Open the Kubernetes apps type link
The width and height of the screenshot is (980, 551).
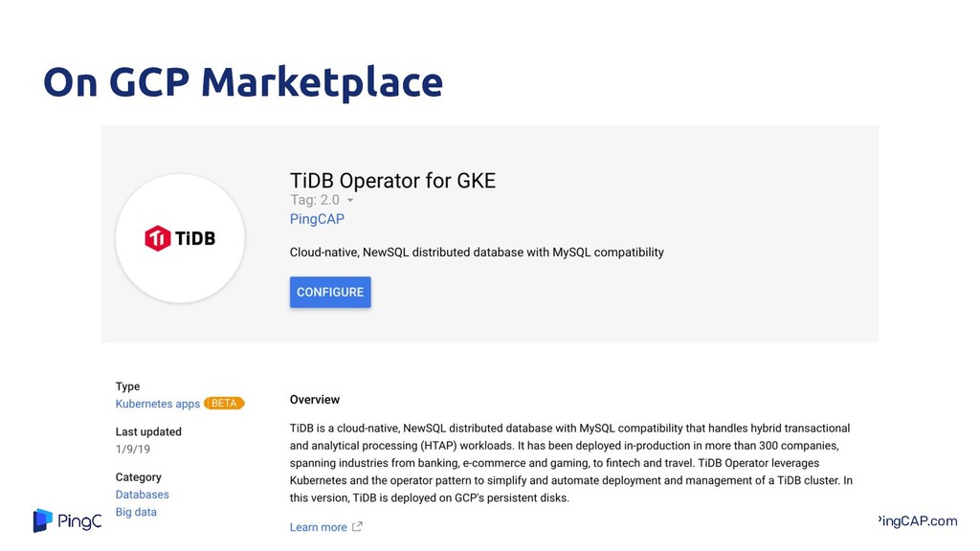pyautogui.click(x=158, y=404)
